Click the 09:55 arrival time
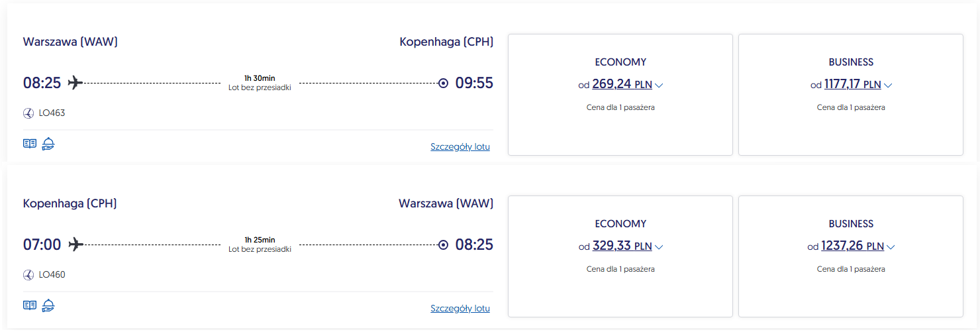Viewport: 980px width, 332px height. tap(474, 83)
